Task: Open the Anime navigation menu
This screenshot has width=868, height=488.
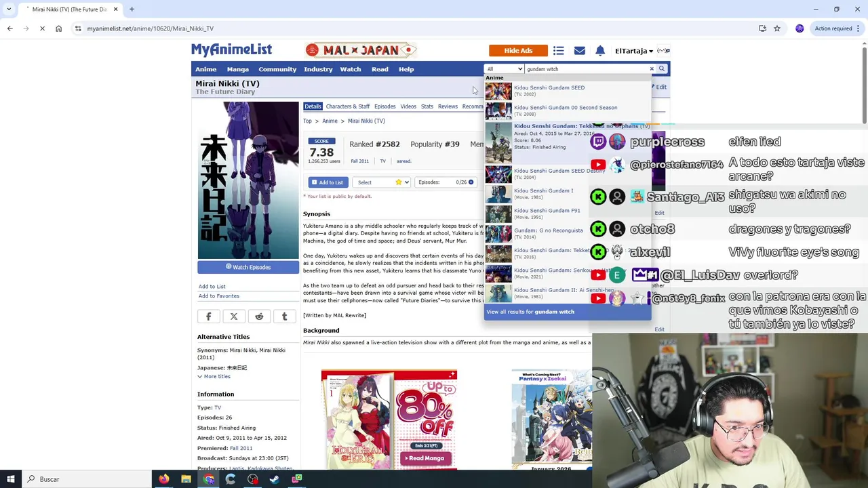Action: click(206, 69)
